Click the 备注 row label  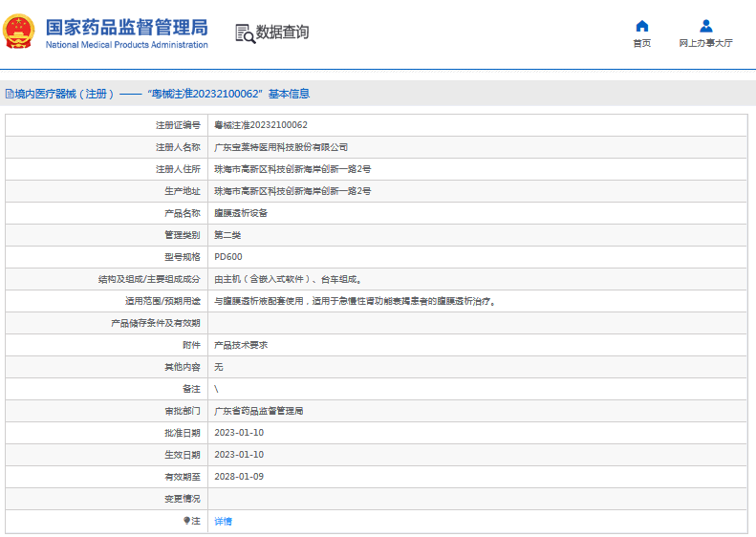coord(191,389)
